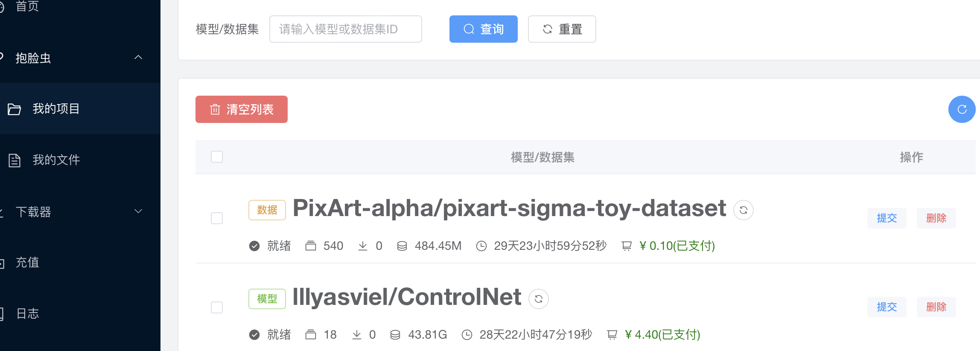Click 删除 for the PixArt-alpha dataset
This screenshot has width=980, height=351.
coord(936,218)
